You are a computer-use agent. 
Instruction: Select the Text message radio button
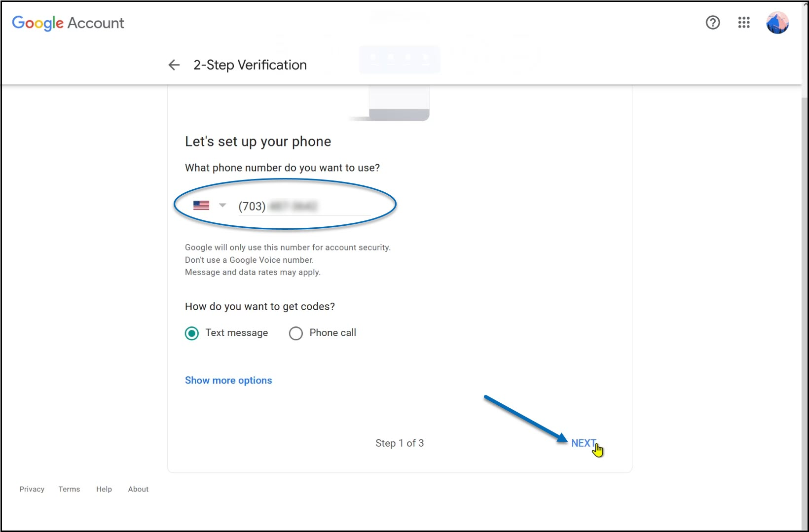click(192, 333)
